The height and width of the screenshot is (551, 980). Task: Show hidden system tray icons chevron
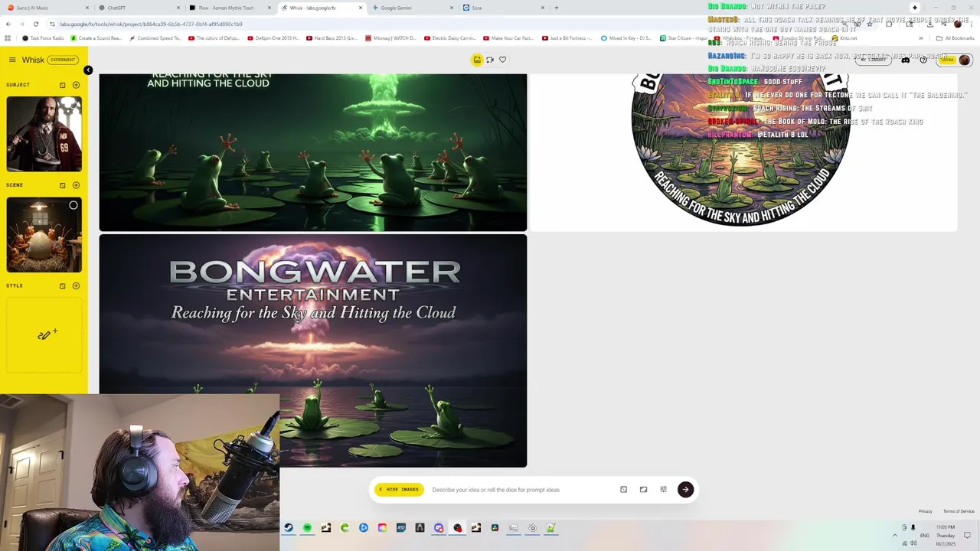pyautogui.click(x=894, y=535)
